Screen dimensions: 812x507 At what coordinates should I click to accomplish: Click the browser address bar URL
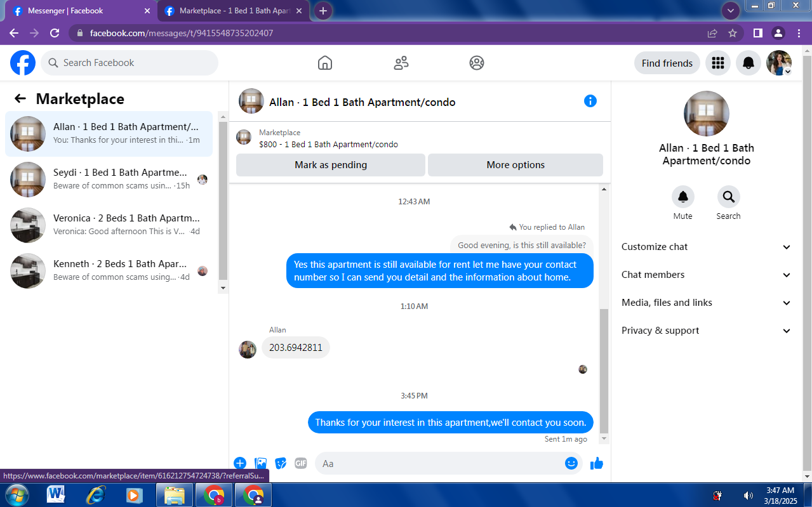pyautogui.click(x=181, y=33)
